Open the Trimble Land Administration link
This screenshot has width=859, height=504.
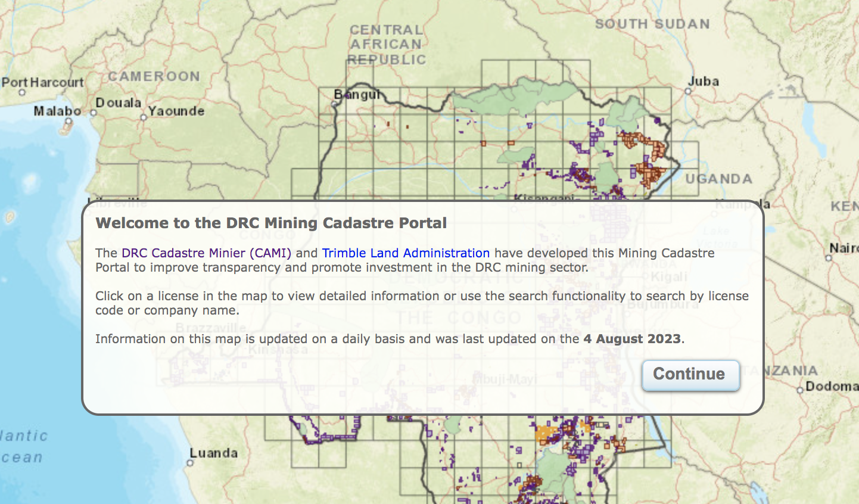(x=405, y=253)
